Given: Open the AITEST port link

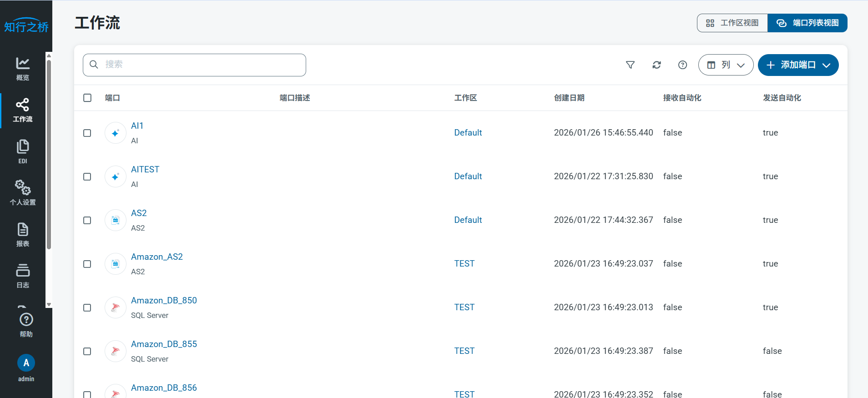Looking at the screenshot, I should point(145,169).
